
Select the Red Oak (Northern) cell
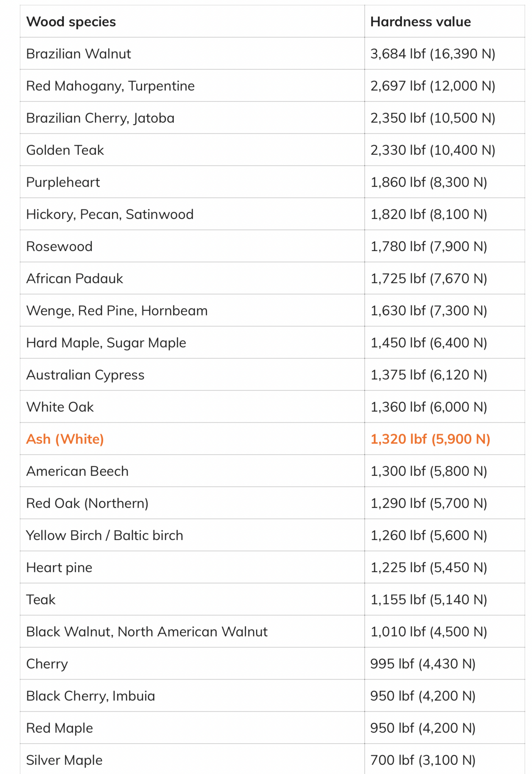coord(87,503)
